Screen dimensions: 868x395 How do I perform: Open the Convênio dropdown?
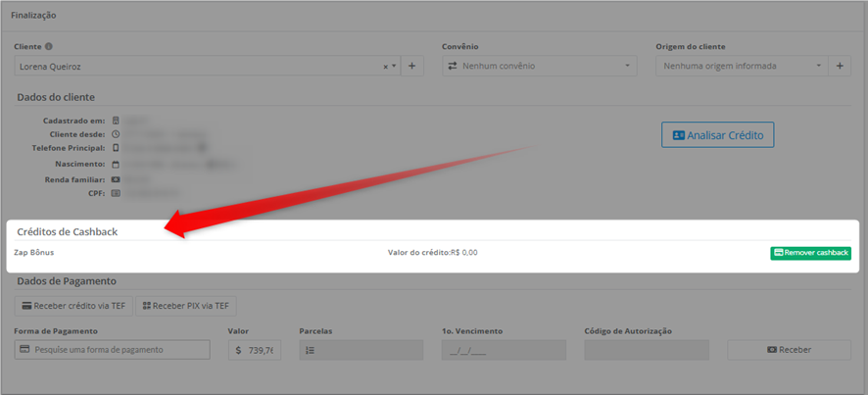540,66
